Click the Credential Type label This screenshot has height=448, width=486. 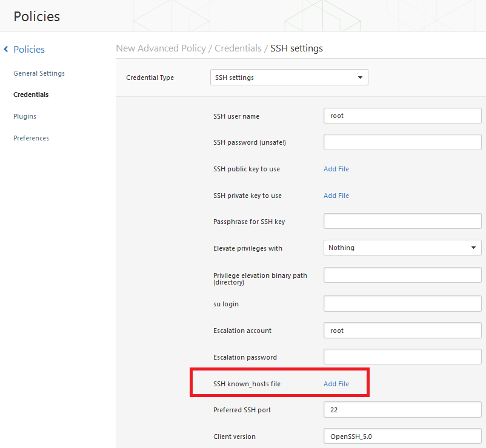click(x=150, y=77)
